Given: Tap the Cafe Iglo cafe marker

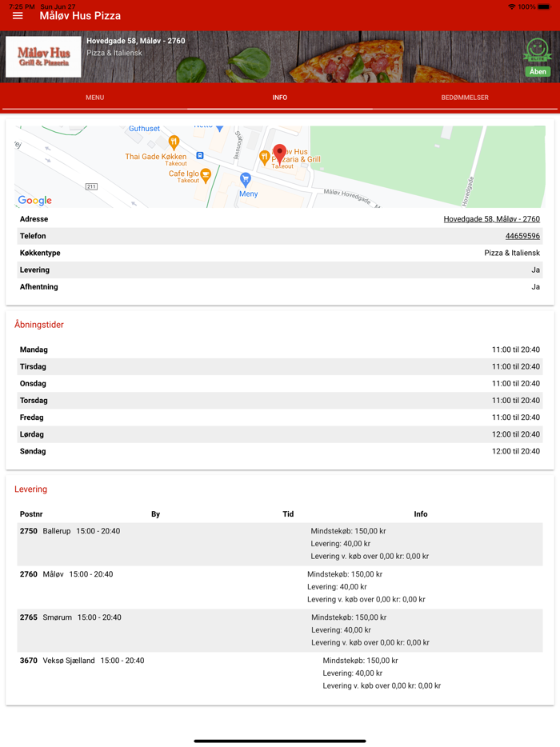Looking at the screenshot, I should [206, 175].
